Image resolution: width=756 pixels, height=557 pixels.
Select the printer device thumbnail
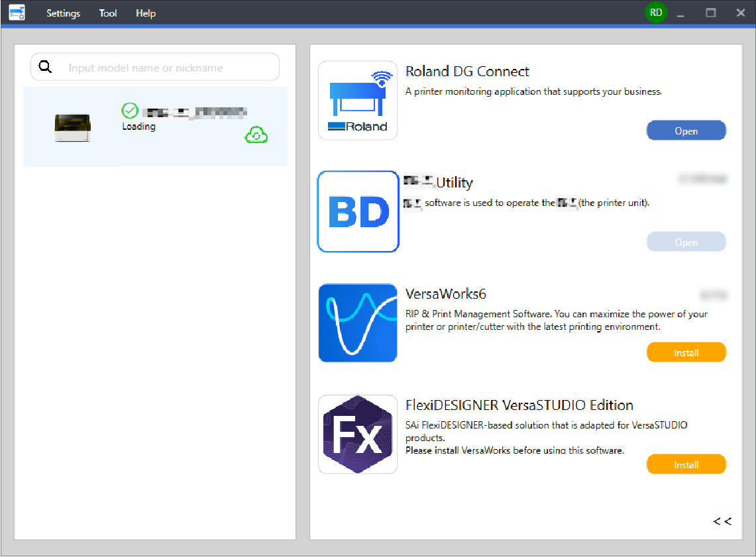coord(72,127)
